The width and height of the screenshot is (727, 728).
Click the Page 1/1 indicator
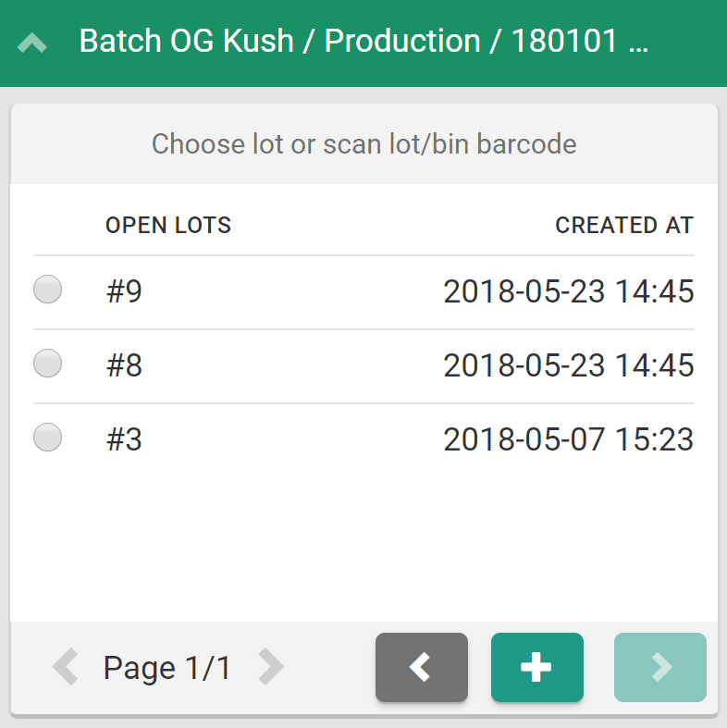click(x=167, y=667)
